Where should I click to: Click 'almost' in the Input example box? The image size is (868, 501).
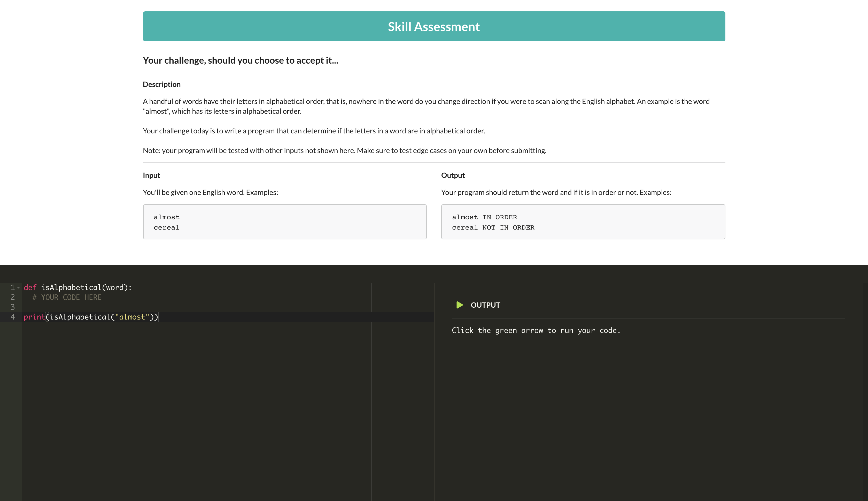coord(166,217)
